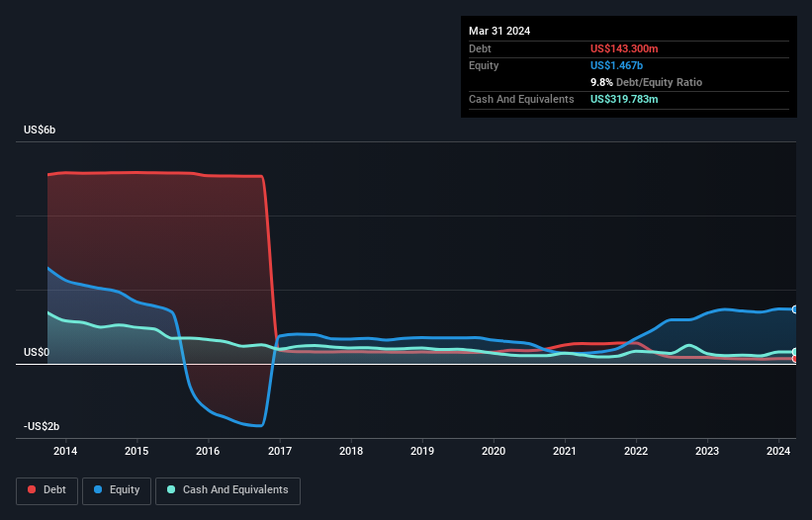Toggle the Equity legend button
The height and width of the screenshot is (520, 812).
coord(117,490)
